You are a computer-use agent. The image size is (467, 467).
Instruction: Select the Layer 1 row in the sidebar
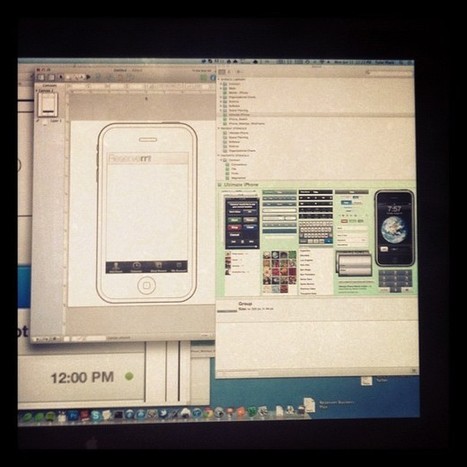point(50,121)
